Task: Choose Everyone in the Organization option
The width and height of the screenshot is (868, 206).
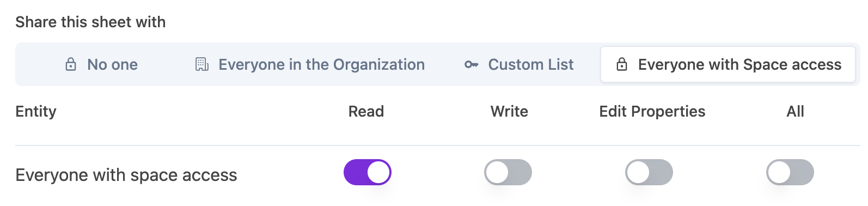Action: (x=310, y=64)
